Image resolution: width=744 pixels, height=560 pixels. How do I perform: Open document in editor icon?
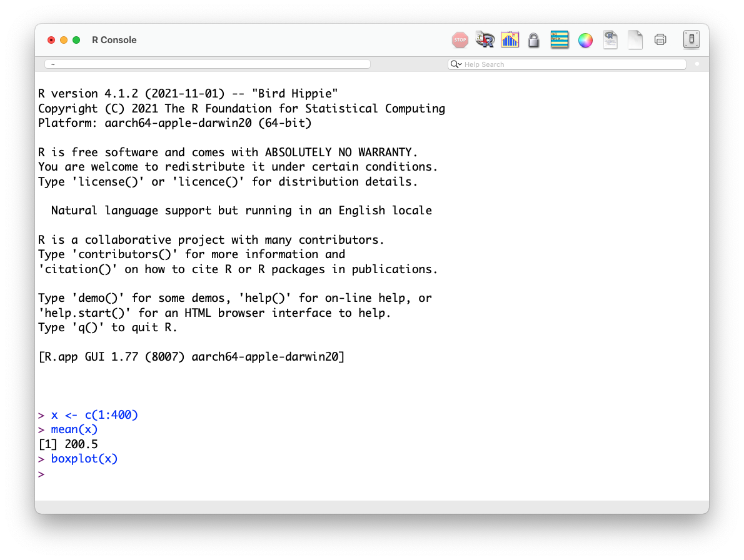610,40
